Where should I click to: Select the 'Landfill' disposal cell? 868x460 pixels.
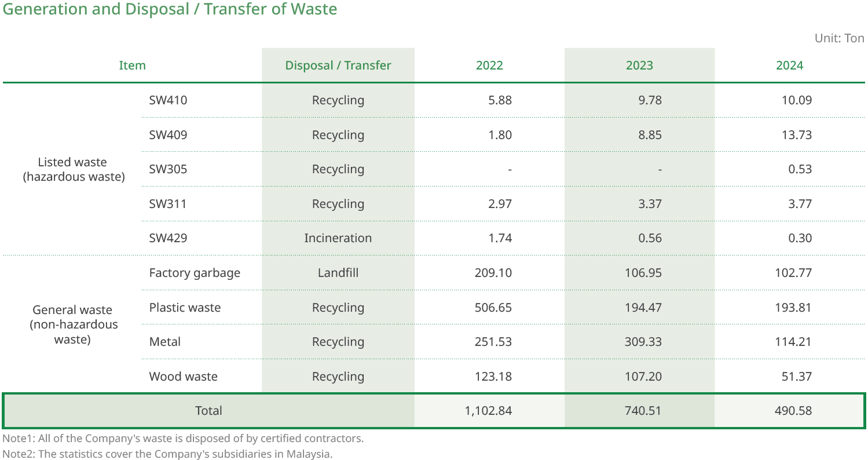(338, 272)
